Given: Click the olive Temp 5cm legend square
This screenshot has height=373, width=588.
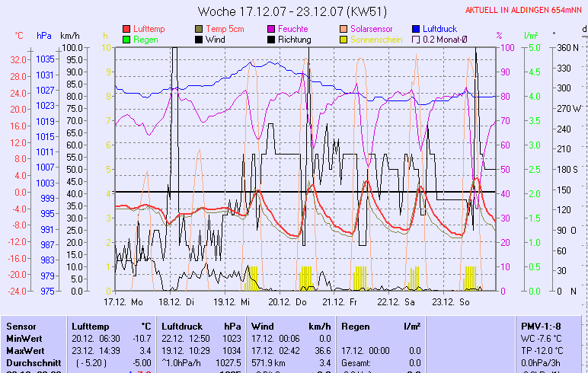Looking at the screenshot, I should click(200, 29).
